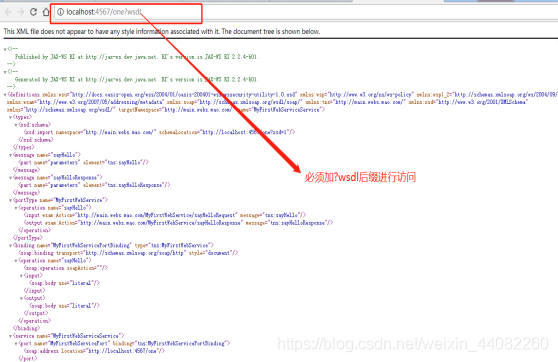
Task: Click the xmlns:wsam attribute line of definitions
Action: pyautogui.click(x=267, y=102)
